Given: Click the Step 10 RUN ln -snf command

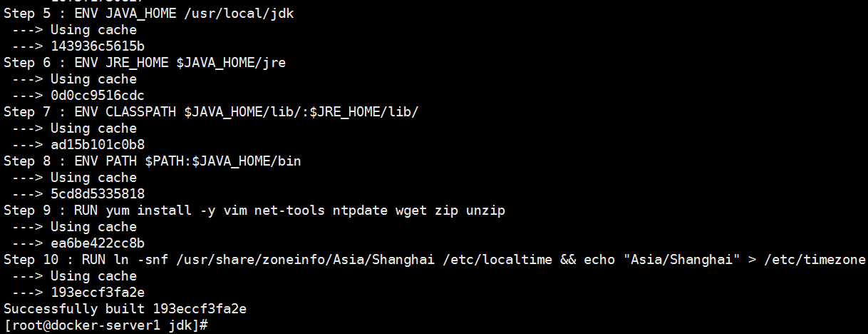Looking at the screenshot, I should 435,260.
